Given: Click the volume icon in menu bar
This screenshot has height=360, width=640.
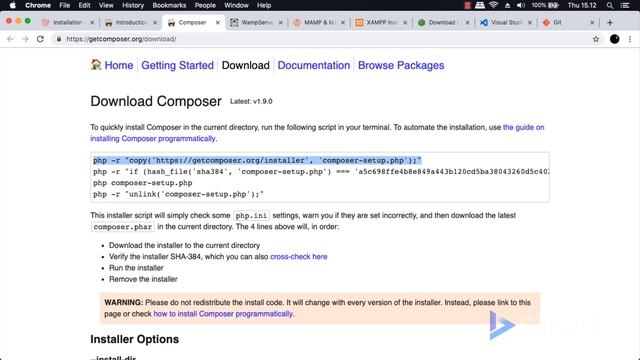Looking at the screenshot, I should (520, 5).
